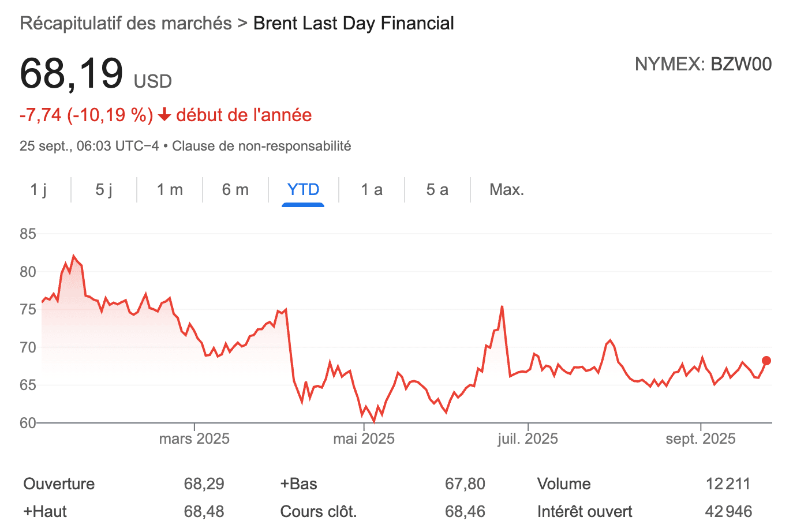Click the mai 2025 axis label
793x532 pixels.
364,439
